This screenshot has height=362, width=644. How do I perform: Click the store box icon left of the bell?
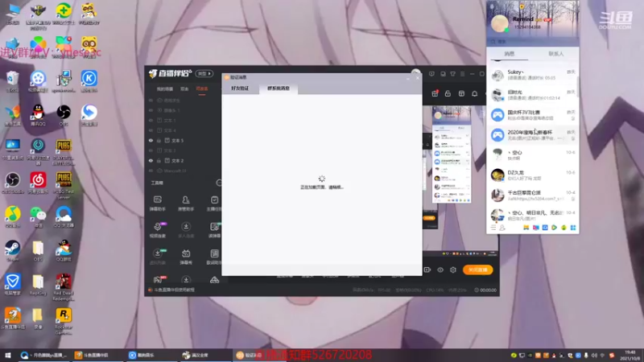[461, 93]
